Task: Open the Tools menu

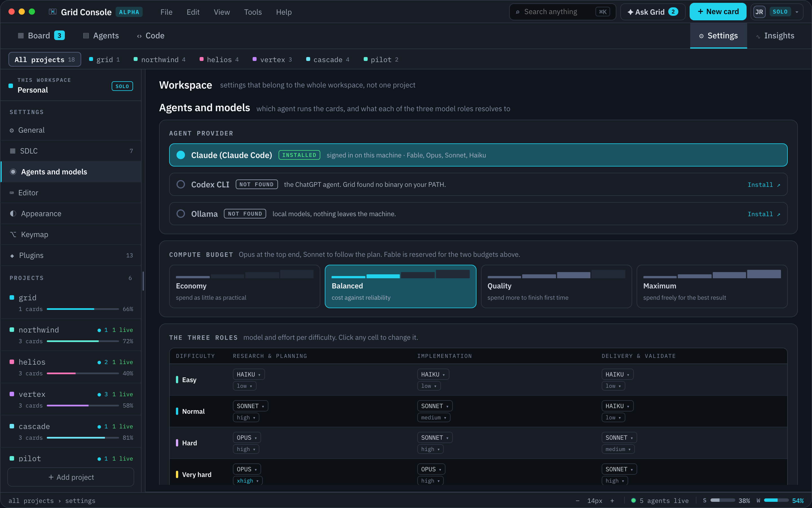Action: (x=253, y=12)
